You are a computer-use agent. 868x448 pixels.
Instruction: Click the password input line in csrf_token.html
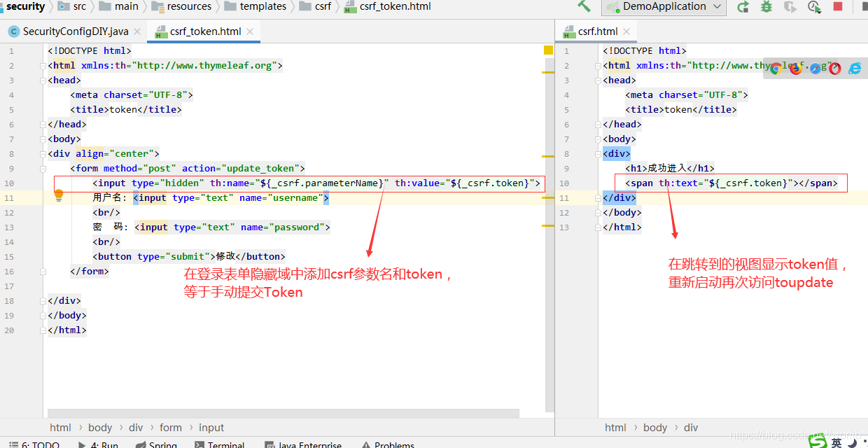pos(211,227)
